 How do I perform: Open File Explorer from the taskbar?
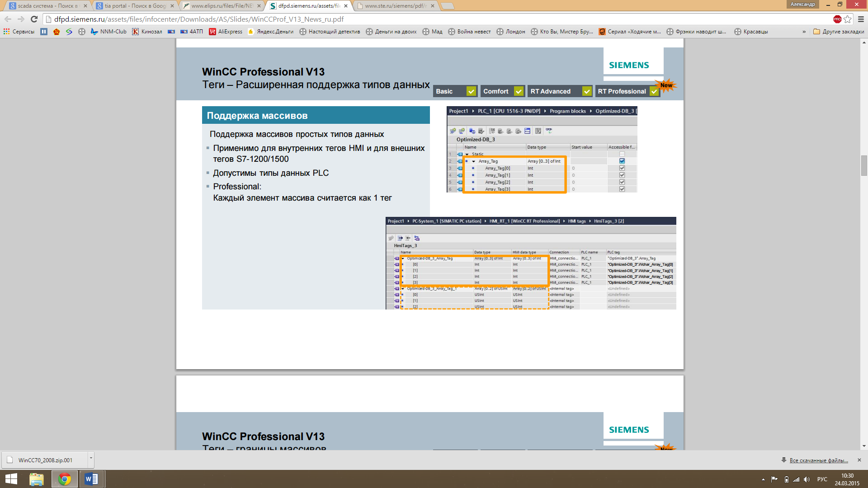click(x=36, y=479)
